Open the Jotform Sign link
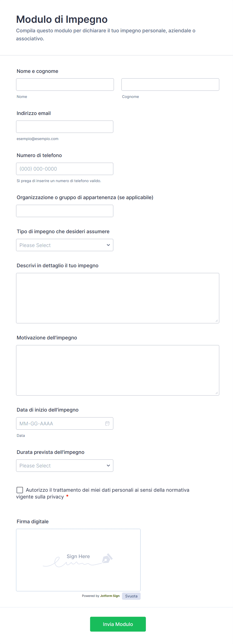Screen dimensions: 233x644 (x=110, y=596)
